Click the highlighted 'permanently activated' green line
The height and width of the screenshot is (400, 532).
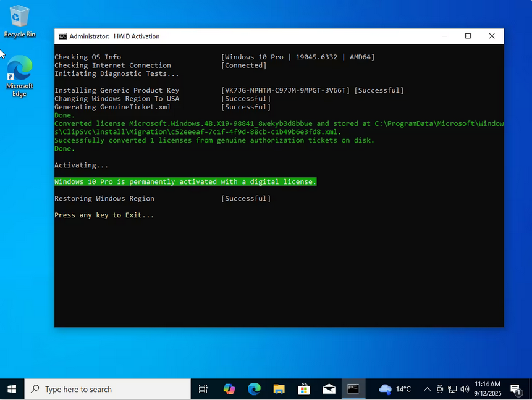[185, 181]
